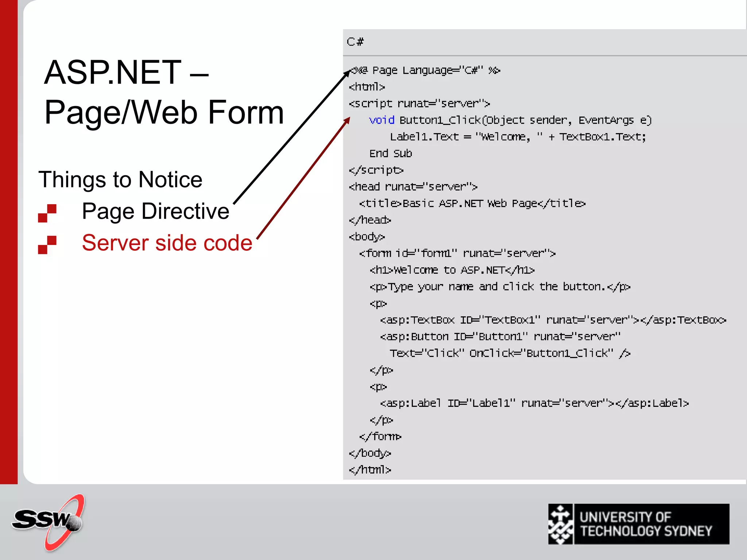This screenshot has width=747, height=560.
Task: Click the red bullet beside Page Directive
Action: (x=47, y=213)
